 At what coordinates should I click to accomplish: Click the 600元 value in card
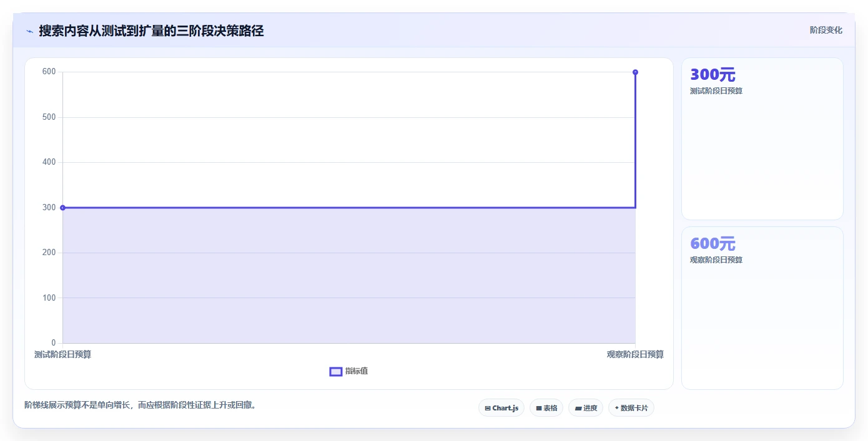[x=713, y=244]
